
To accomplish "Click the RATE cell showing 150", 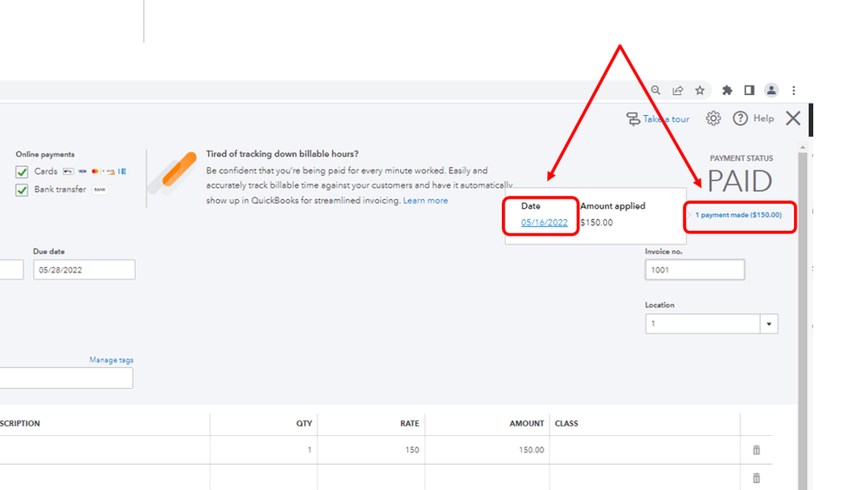I will (371, 450).
